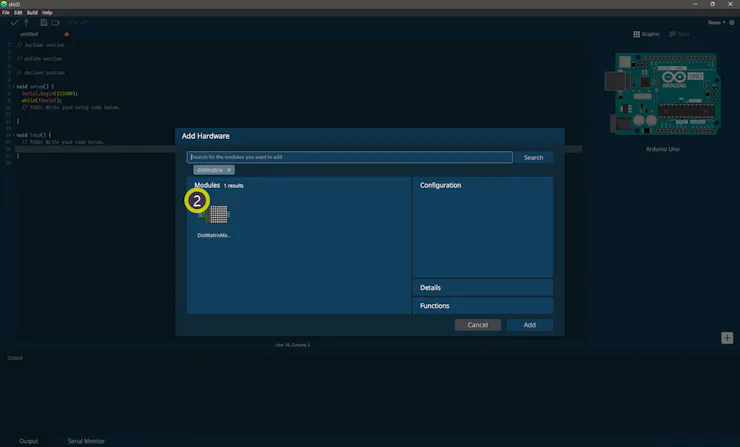
Task: Open the Help menu
Action: [x=47, y=12]
